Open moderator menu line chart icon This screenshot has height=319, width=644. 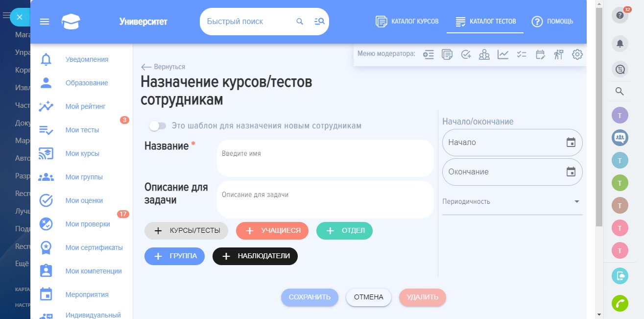click(x=503, y=54)
